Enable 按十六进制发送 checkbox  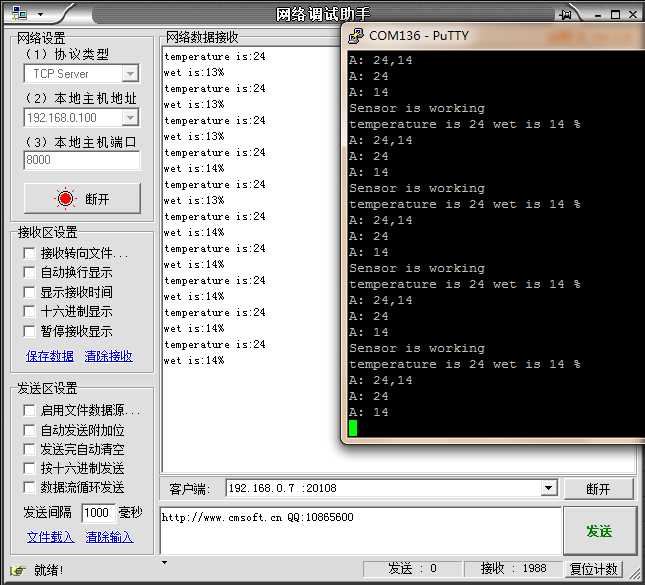(x=29, y=468)
